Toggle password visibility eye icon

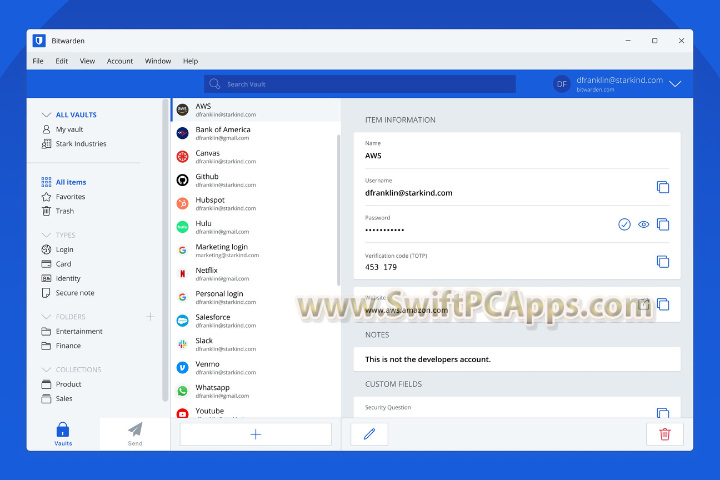click(643, 224)
